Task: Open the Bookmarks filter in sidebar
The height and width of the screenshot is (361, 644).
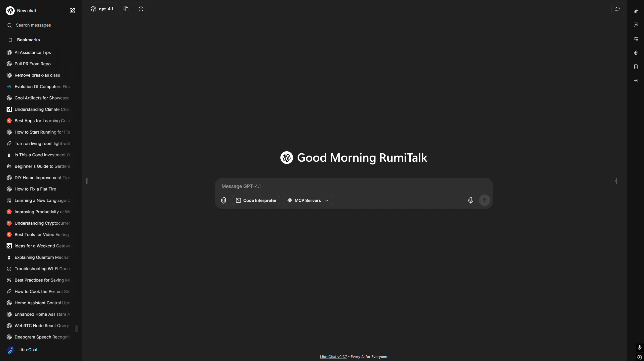Action: 41,40
